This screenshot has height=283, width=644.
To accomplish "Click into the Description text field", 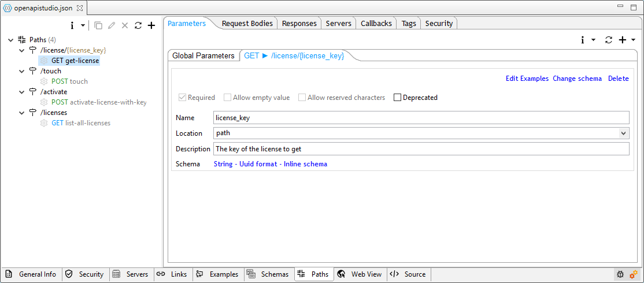I will click(x=420, y=149).
